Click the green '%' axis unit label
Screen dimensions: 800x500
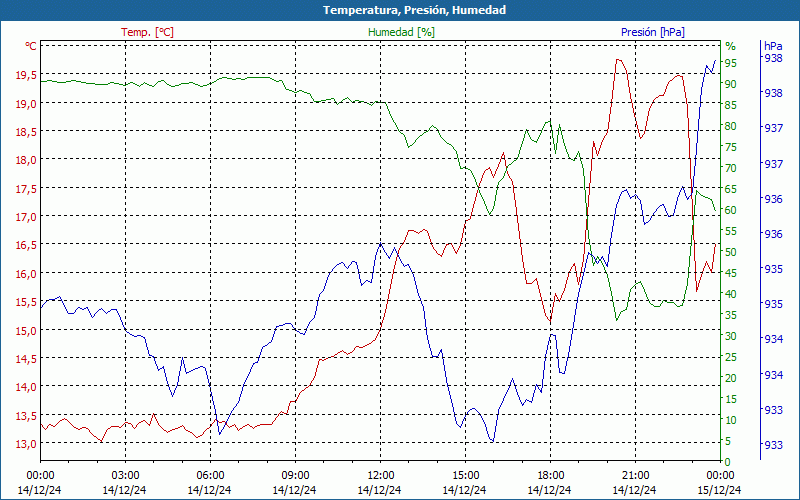[x=731, y=46]
